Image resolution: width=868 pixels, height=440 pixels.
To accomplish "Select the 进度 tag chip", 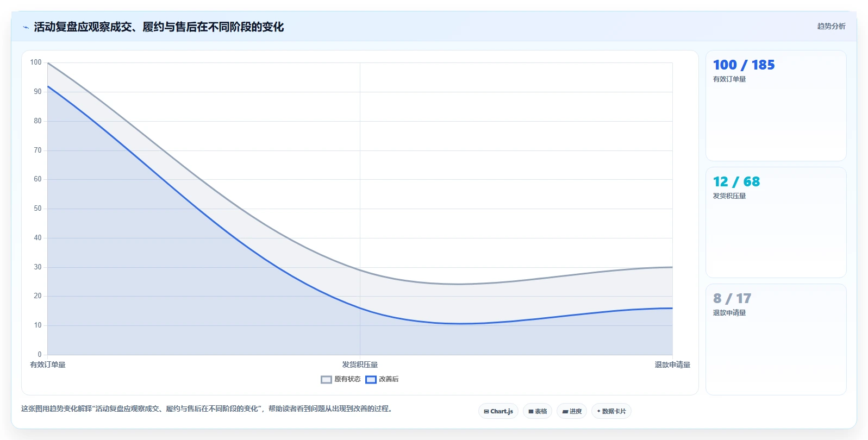I will [x=572, y=411].
